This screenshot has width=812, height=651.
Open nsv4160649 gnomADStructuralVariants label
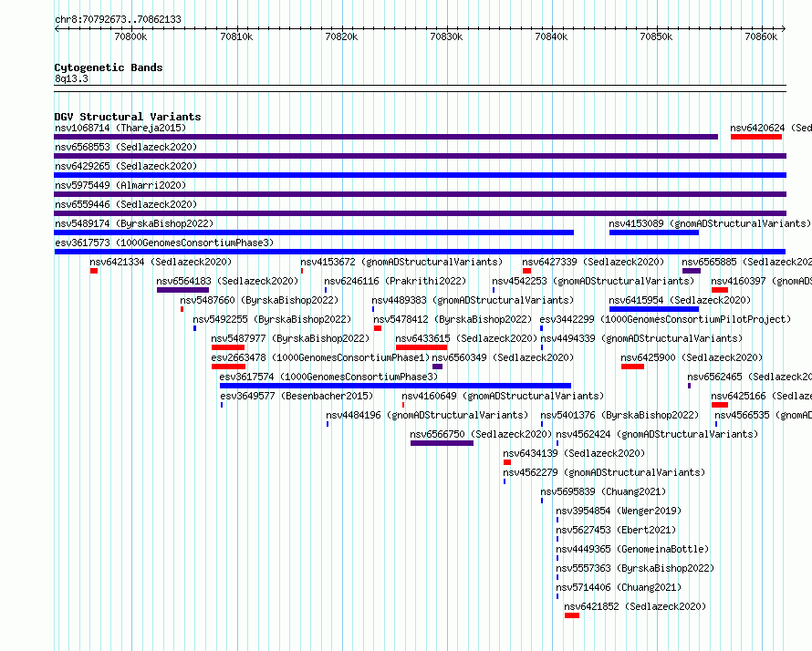tap(503, 396)
